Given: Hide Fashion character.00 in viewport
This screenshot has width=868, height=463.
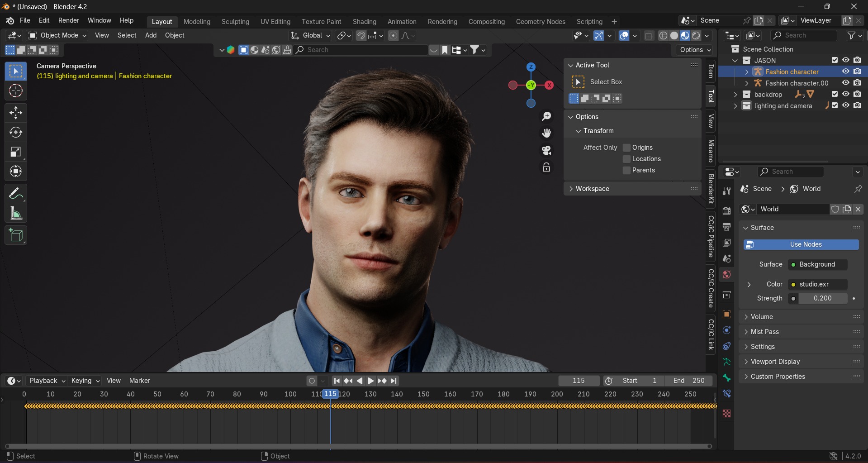Looking at the screenshot, I should click(x=845, y=83).
